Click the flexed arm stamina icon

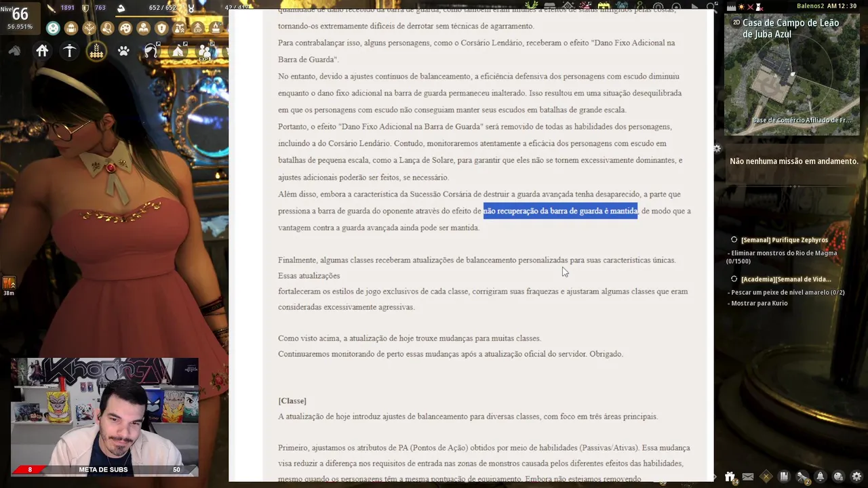pyautogui.click(x=121, y=8)
